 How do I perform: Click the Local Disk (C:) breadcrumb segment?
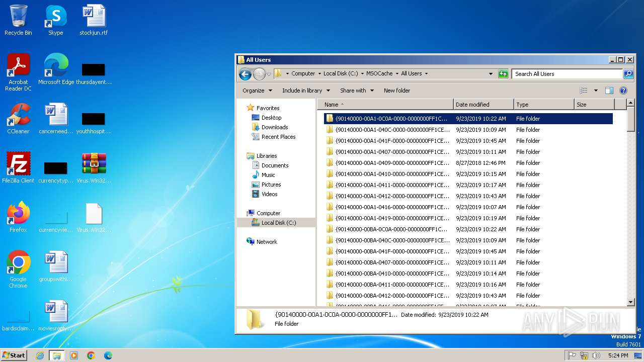click(x=341, y=73)
